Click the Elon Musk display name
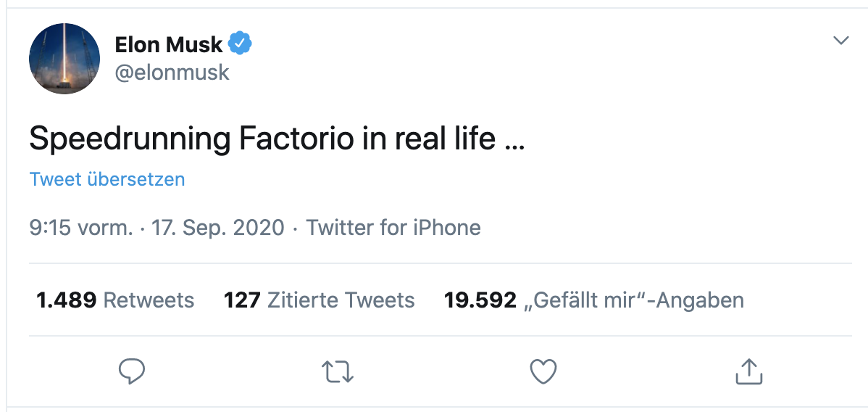This screenshot has width=868, height=412. tap(169, 45)
